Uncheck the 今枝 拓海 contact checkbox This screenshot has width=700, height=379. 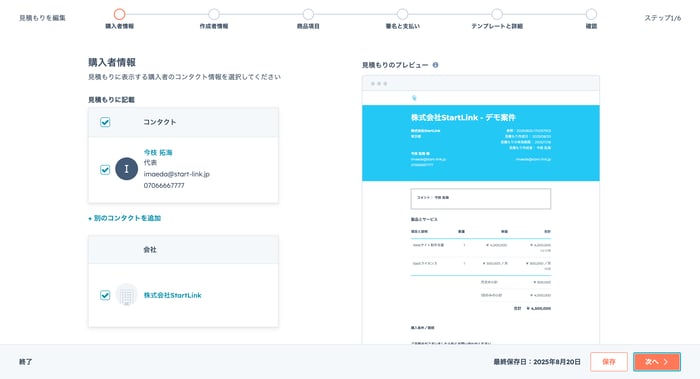click(x=105, y=170)
